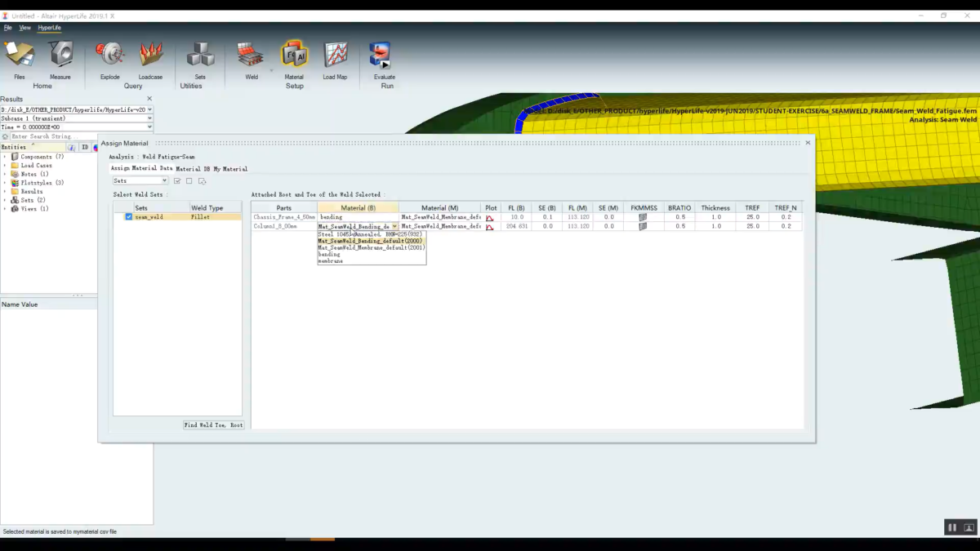
Task: Click the home icon beside search field
Action: click(5, 136)
